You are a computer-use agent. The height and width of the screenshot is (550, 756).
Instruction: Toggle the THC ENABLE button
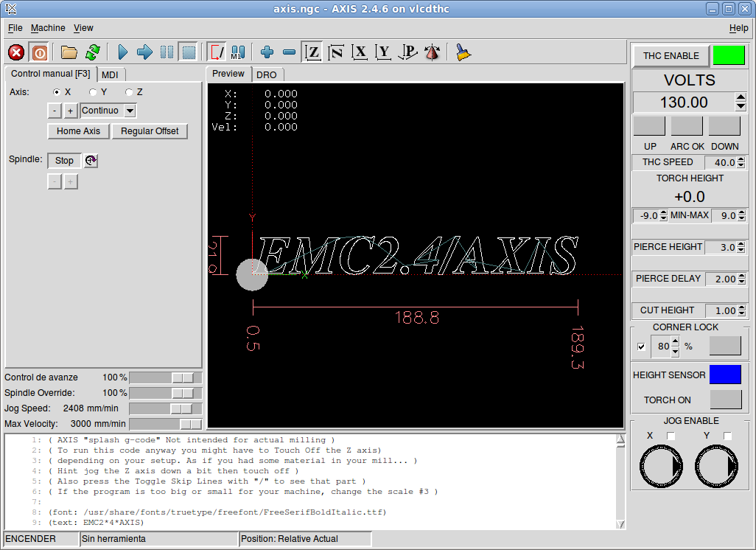point(671,55)
